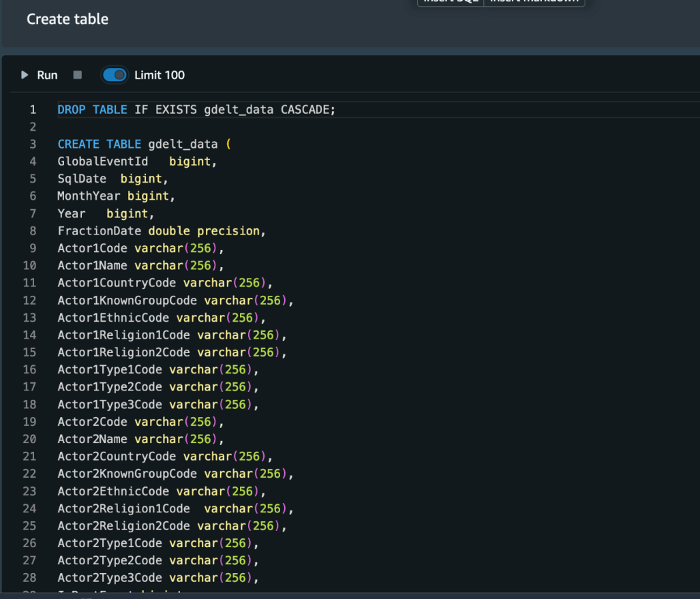
Task: Click the Actor1KnownGroupCode varchar line
Action: pyautogui.click(x=175, y=301)
